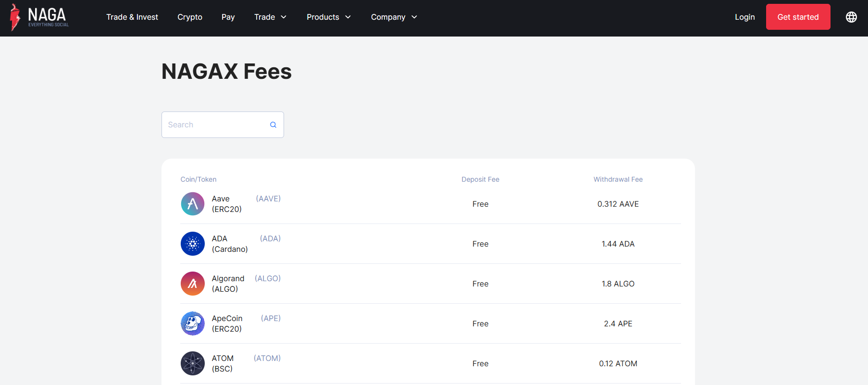Open the Trade & Invest page

pyautogui.click(x=132, y=17)
